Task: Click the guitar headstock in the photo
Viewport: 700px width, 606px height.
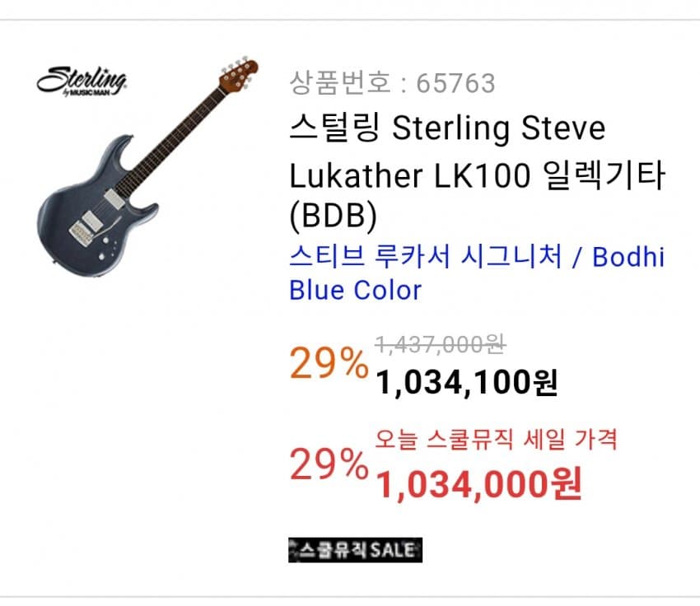Action: point(239,72)
